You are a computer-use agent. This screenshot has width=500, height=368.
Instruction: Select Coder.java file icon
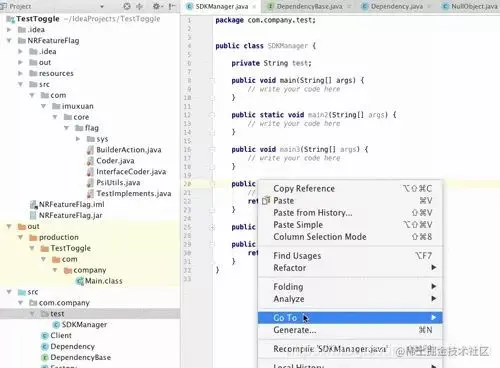(x=90, y=161)
